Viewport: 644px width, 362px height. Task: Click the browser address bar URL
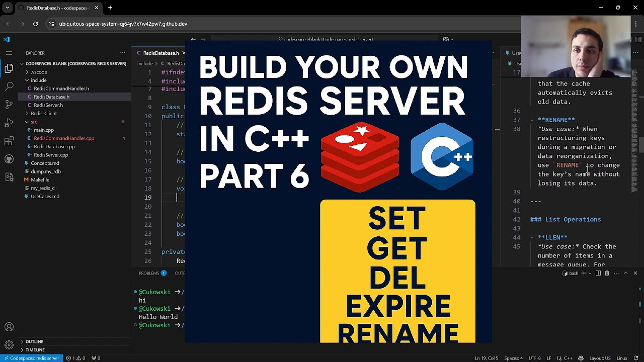tap(123, 24)
